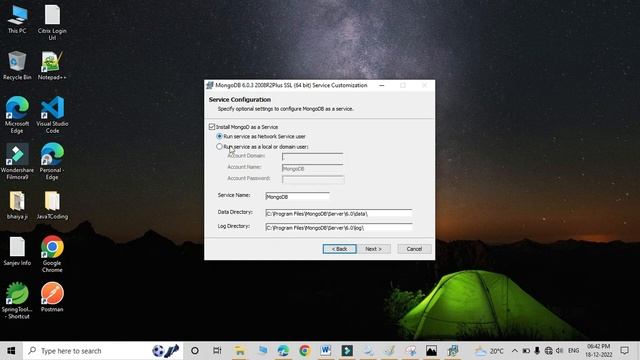Open the Windows Start menu
This screenshot has width=640, height=360.
[11, 351]
